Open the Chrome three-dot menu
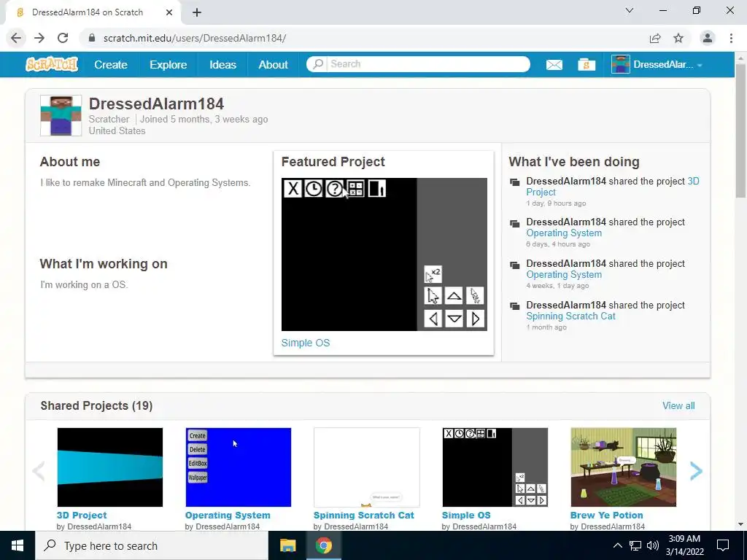Screen dimensions: 747x560 (731, 38)
